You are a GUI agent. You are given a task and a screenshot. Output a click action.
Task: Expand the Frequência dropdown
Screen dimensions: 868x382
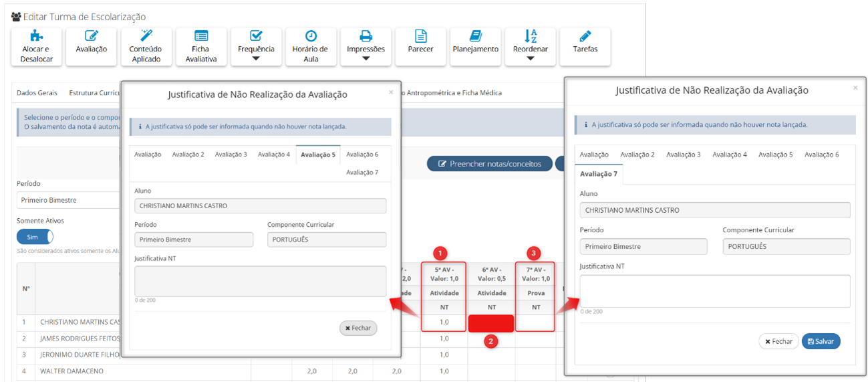pyautogui.click(x=256, y=47)
